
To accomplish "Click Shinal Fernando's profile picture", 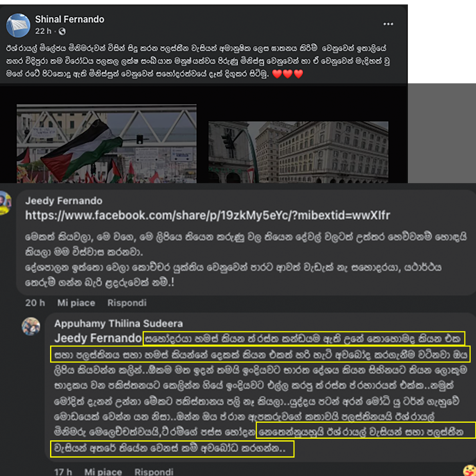I will [18, 25].
